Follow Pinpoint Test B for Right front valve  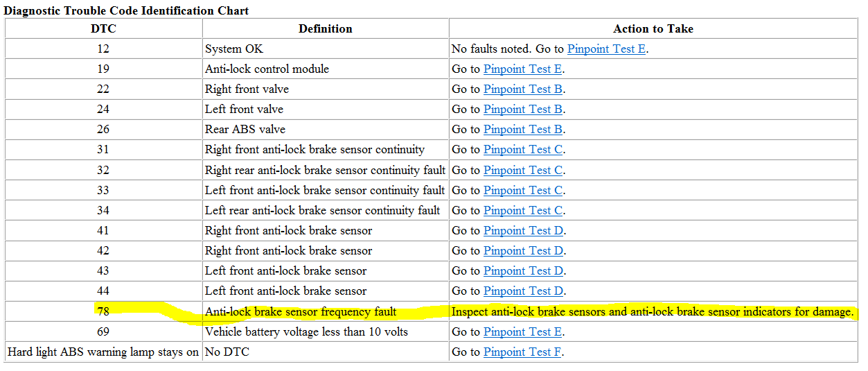[x=522, y=89]
